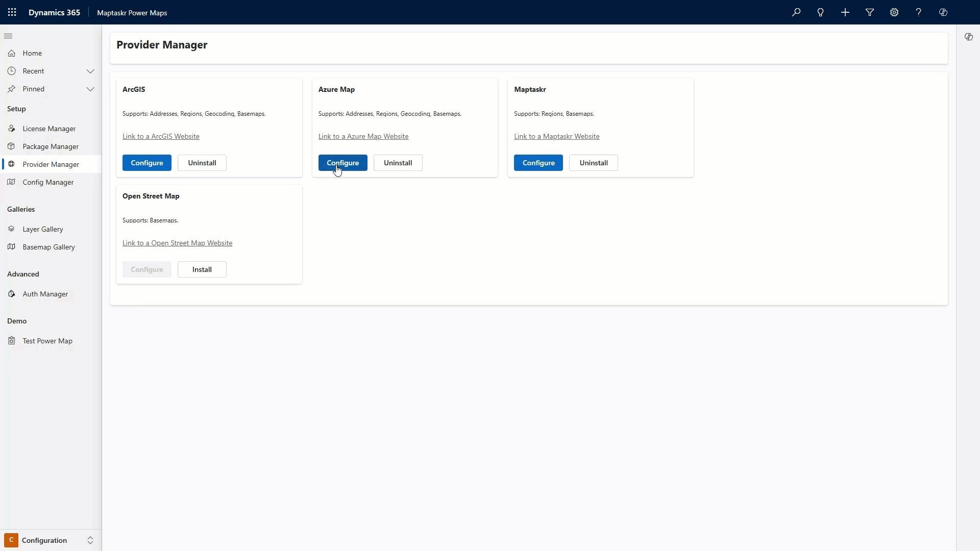Click the plus icon to create new
This screenshot has width=980, height=551.
845,12
